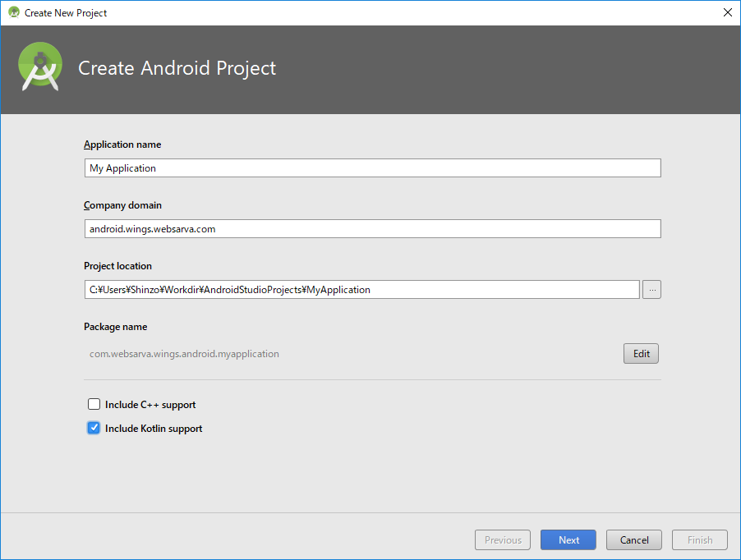Close the Create New Project dialog
741x560 pixels.
[726, 12]
